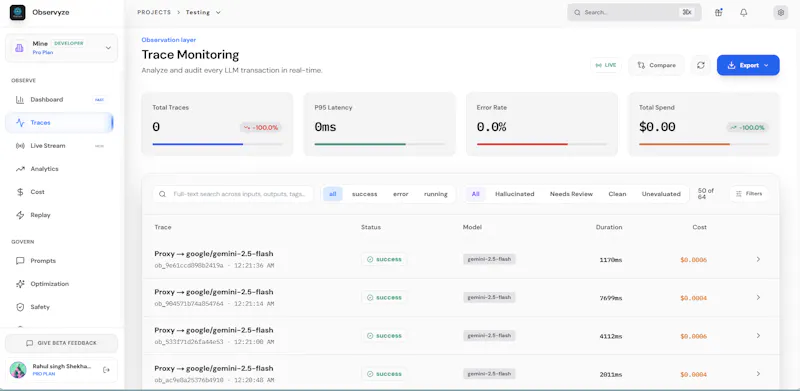This screenshot has width=800, height=391.
Task: Expand trace row with 7699ms duration
Action: pyautogui.click(x=758, y=298)
